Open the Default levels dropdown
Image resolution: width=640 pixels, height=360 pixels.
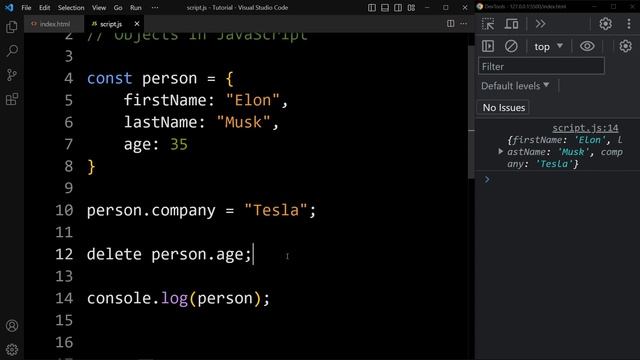coord(515,86)
